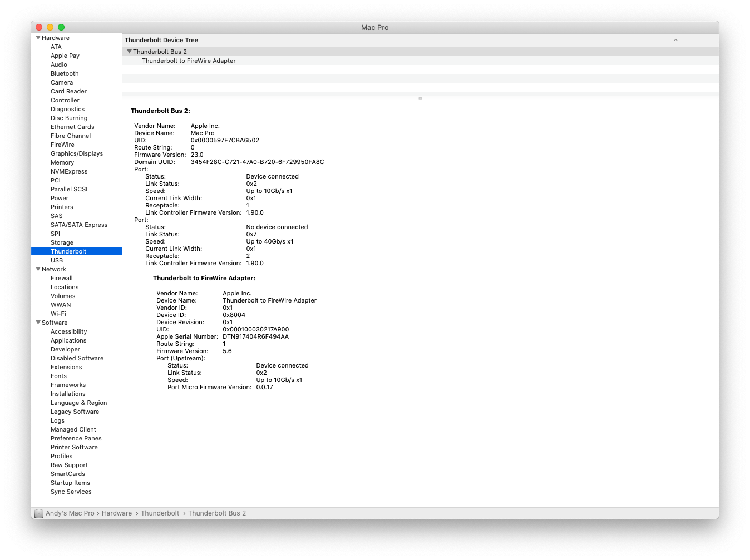The image size is (750, 560).
Task: Open ATA in the sidebar
Action: [56, 47]
